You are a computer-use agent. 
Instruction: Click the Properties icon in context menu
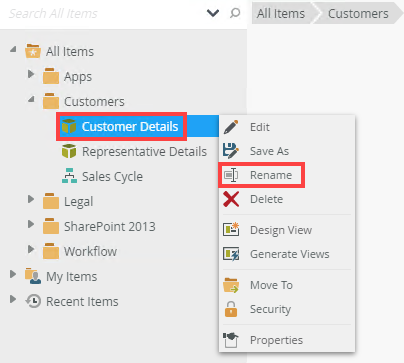click(x=231, y=340)
